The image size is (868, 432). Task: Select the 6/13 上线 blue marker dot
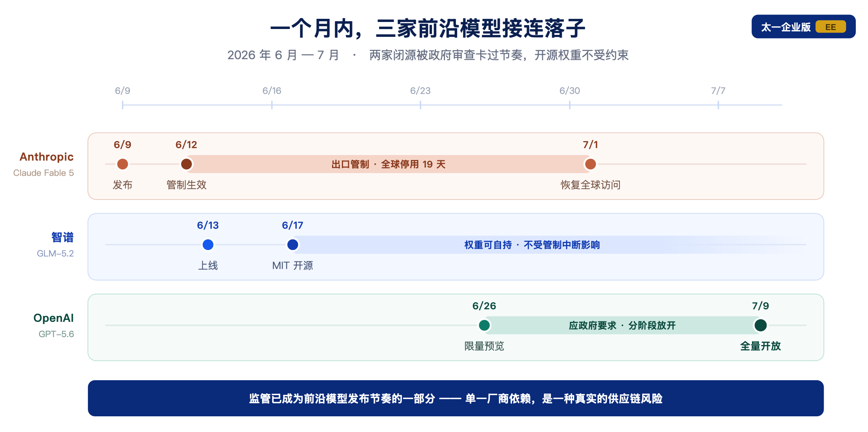click(208, 245)
